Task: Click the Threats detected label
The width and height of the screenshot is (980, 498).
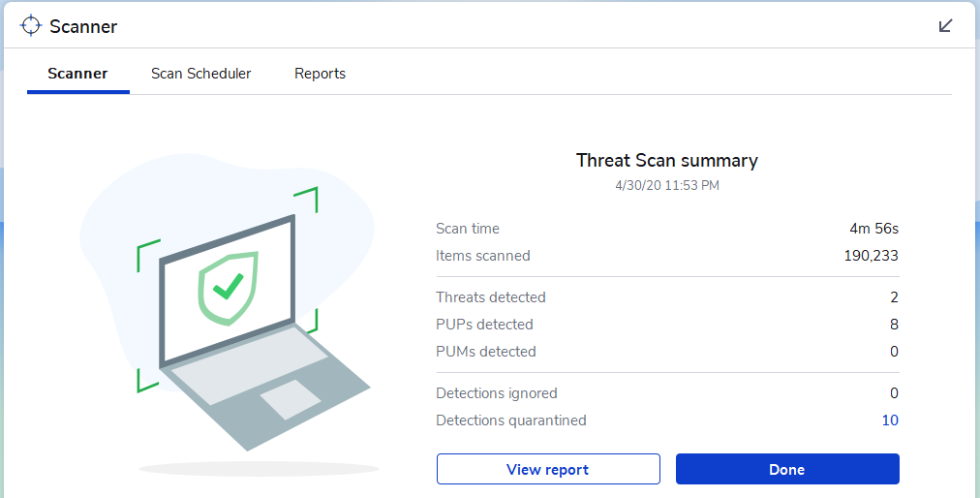Action: [491, 297]
